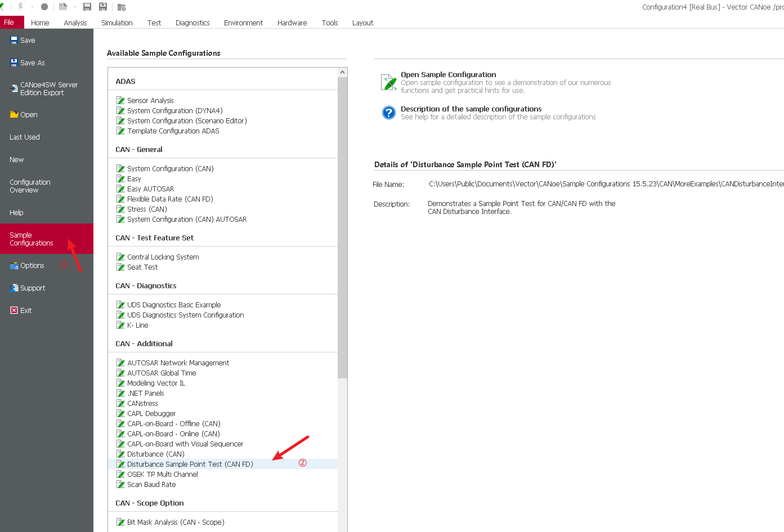
Task: Click the save floppy disk icon in title bar
Action: 87,7
